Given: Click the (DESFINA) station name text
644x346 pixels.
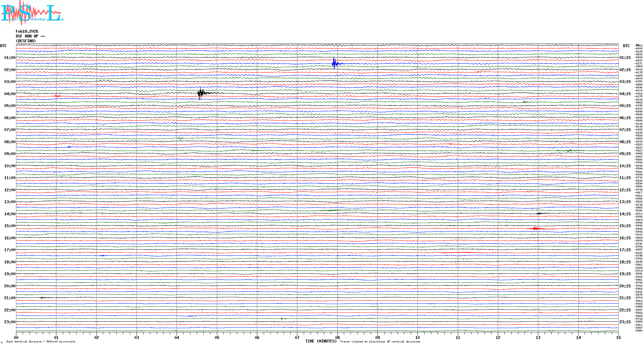Looking at the screenshot, I should coord(26,41).
